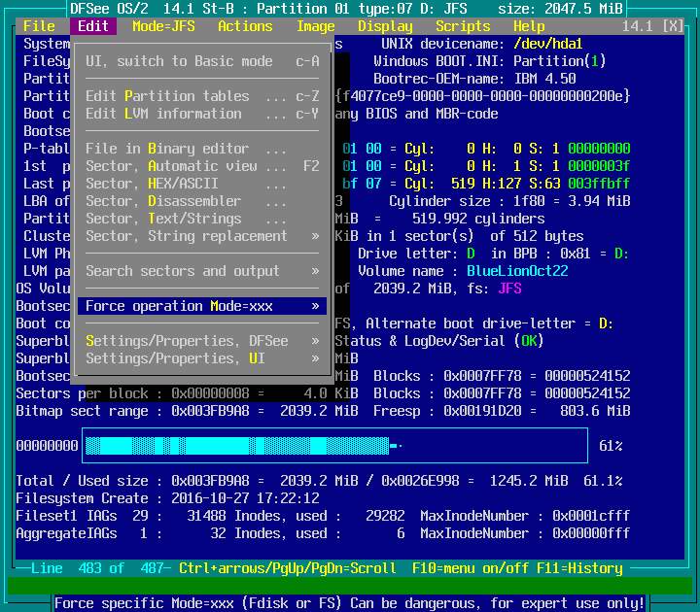Click Cylinder size 3.94 MiB value
The height and width of the screenshot is (612, 700).
[x=599, y=201]
